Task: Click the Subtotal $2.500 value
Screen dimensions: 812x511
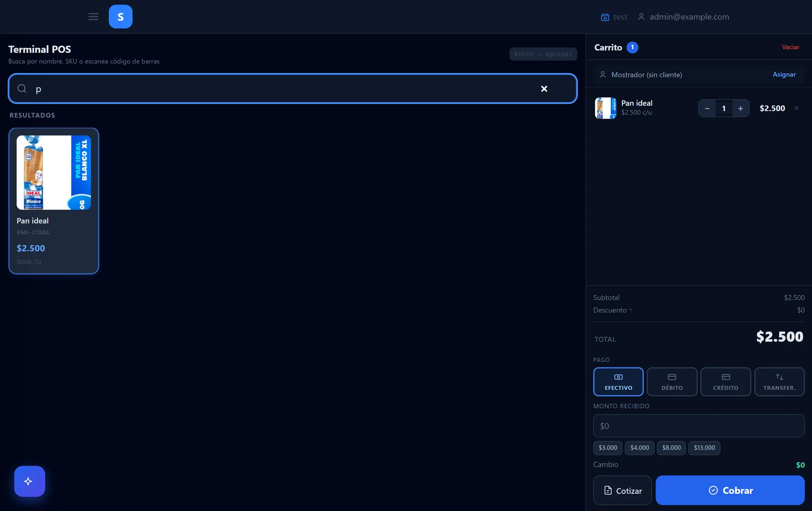Action: coord(794,298)
